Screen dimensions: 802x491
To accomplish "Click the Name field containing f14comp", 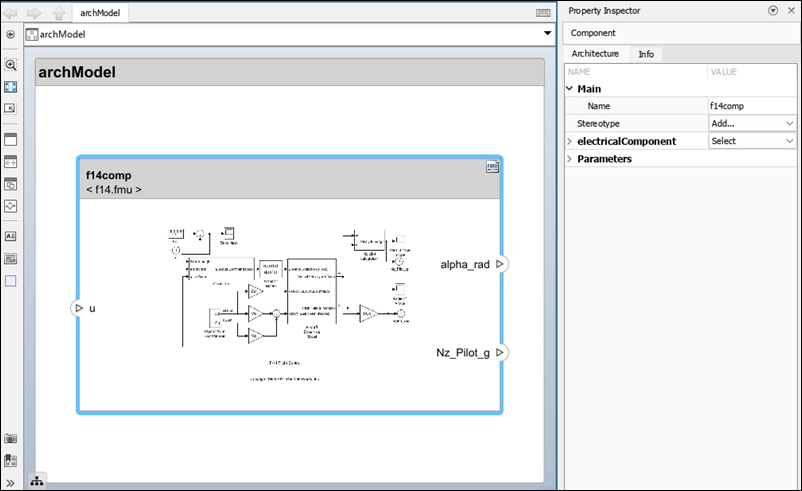I will (x=751, y=106).
